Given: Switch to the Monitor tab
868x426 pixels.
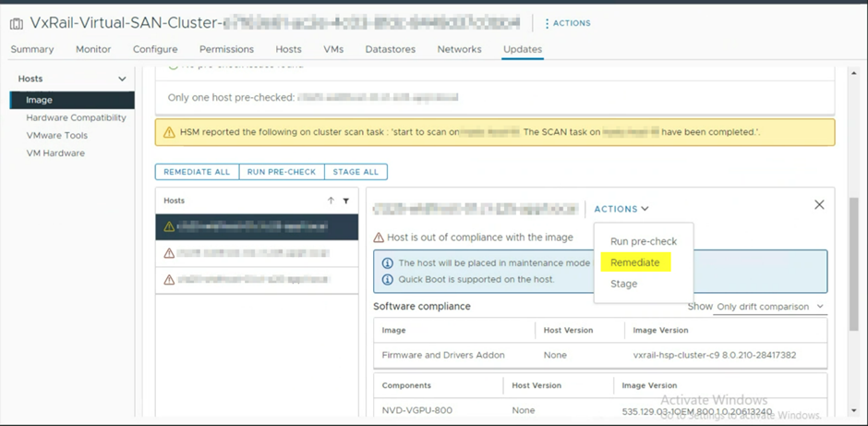Looking at the screenshot, I should [93, 49].
